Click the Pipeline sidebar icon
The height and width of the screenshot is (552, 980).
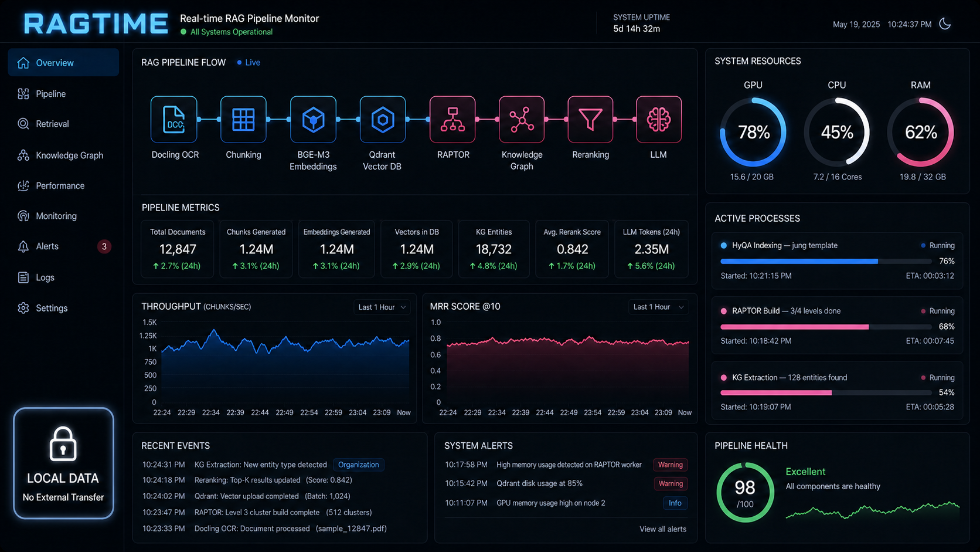(23, 94)
